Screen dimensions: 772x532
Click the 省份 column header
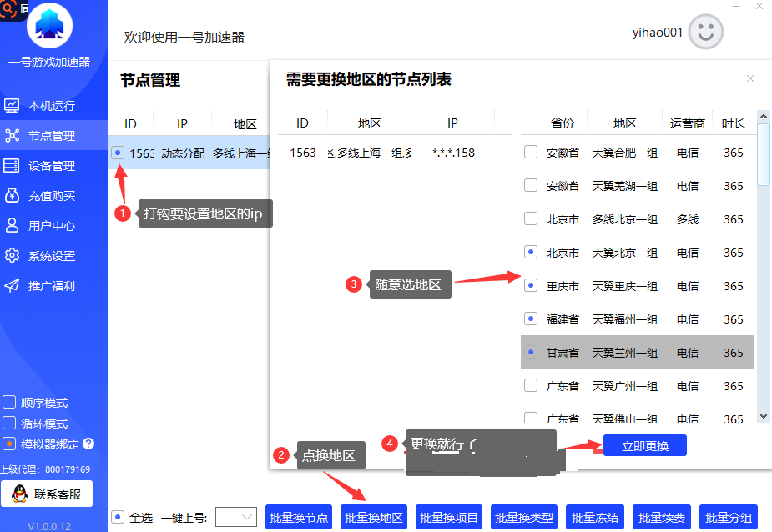[x=563, y=123]
